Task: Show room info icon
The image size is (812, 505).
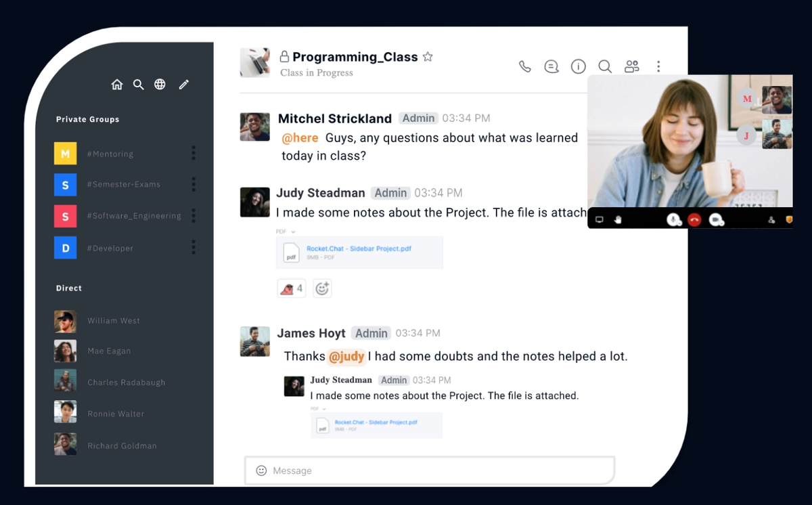Action: point(578,66)
